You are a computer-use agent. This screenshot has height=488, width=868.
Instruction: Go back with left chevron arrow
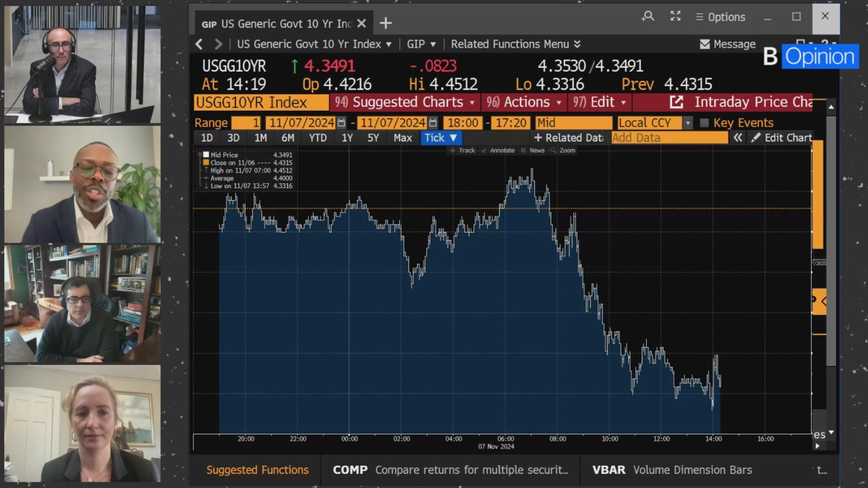(x=199, y=44)
